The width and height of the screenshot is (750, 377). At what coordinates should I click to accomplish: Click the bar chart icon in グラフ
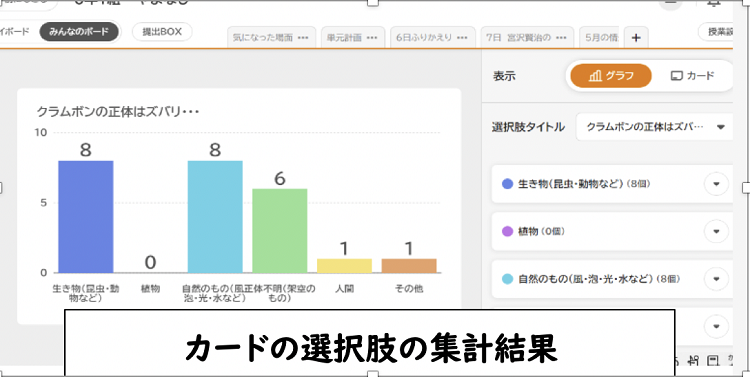point(596,76)
